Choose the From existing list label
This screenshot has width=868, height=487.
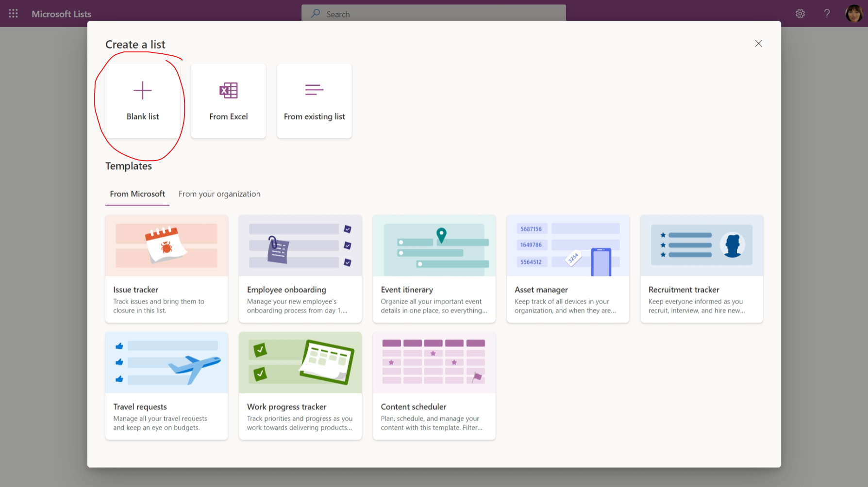point(315,116)
